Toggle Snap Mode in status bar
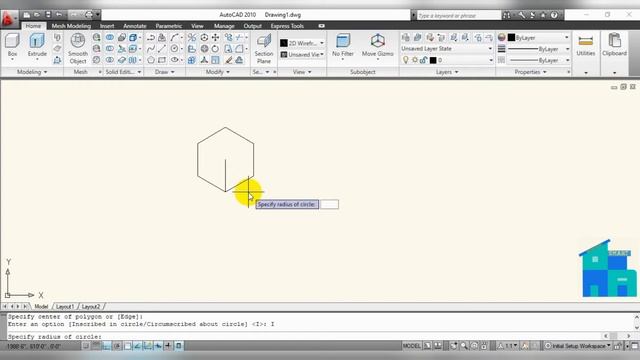The image size is (640, 360). [x=86, y=346]
